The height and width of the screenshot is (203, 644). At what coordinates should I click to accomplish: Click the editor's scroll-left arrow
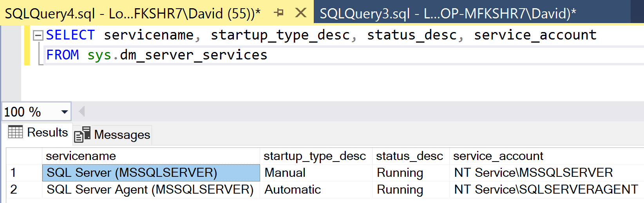(81, 112)
